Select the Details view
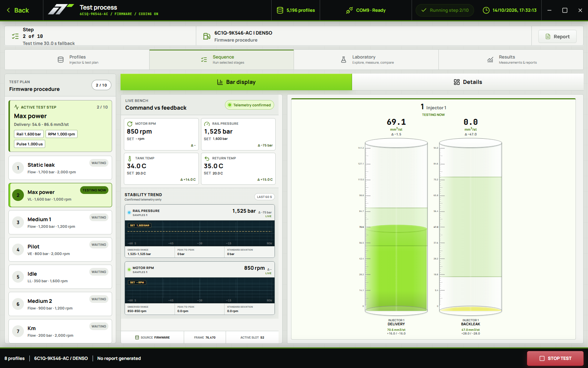Screen dimensions: 588x368 (468, 82)
